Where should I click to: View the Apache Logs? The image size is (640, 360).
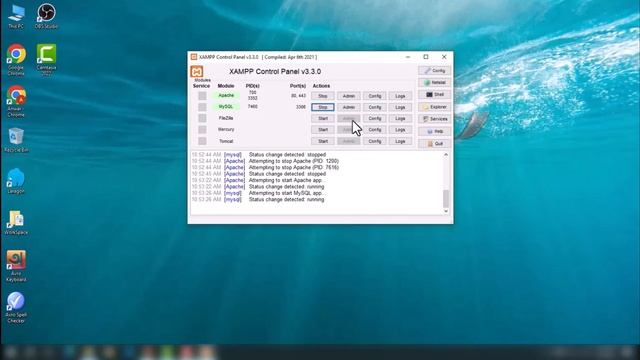[400, 96]
